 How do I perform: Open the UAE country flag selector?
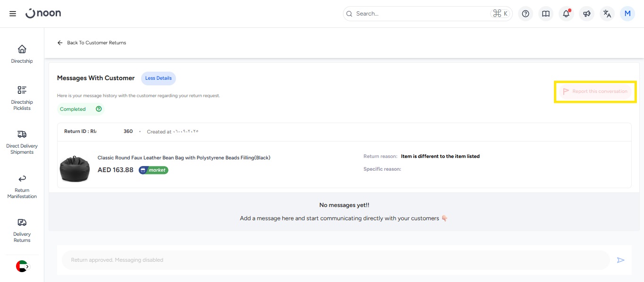click(x=22, y=266)
